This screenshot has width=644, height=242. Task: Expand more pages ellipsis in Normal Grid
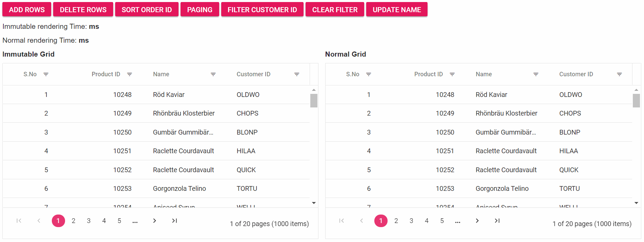(458, 221)
